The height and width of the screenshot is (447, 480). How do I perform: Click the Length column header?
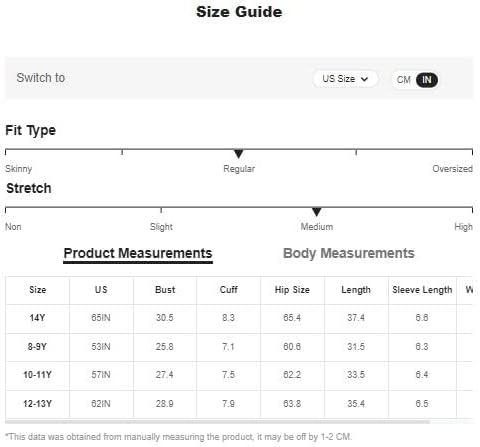[x=356, y=290]
